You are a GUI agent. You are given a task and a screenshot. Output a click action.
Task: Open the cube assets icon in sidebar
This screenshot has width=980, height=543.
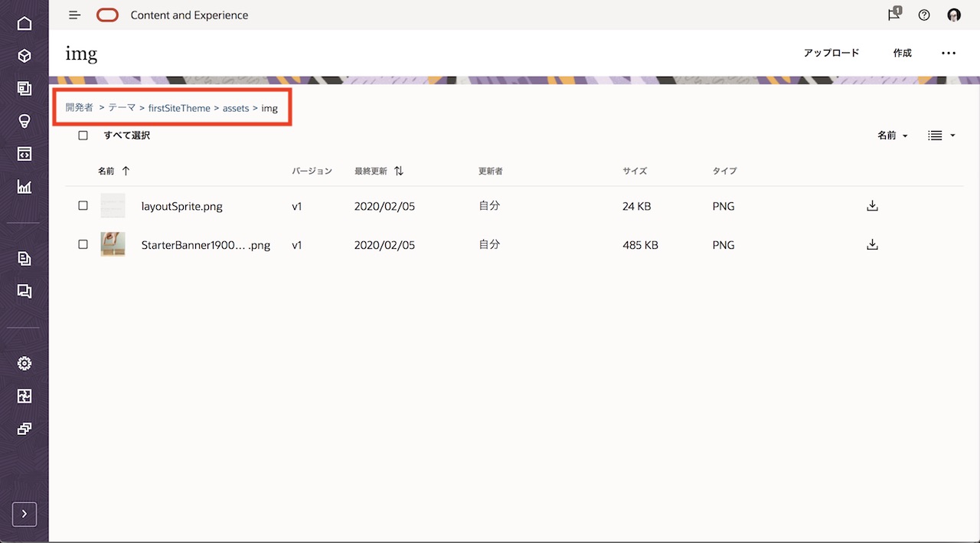point(24,56)
